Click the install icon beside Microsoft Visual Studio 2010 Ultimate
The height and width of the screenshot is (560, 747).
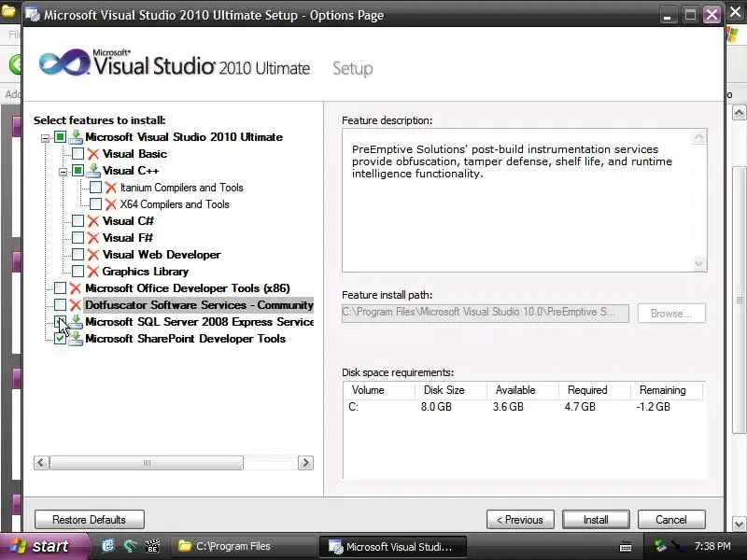tap(76, 137)
